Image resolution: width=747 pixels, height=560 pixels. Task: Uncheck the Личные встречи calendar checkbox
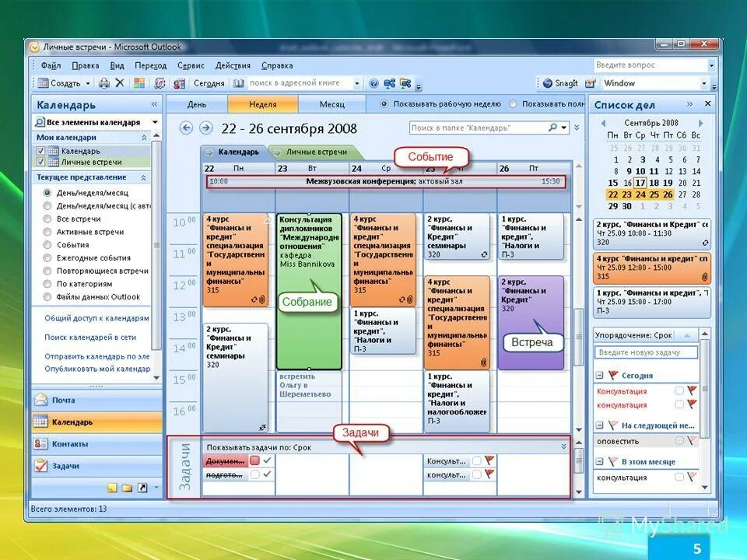coord(40,162)
